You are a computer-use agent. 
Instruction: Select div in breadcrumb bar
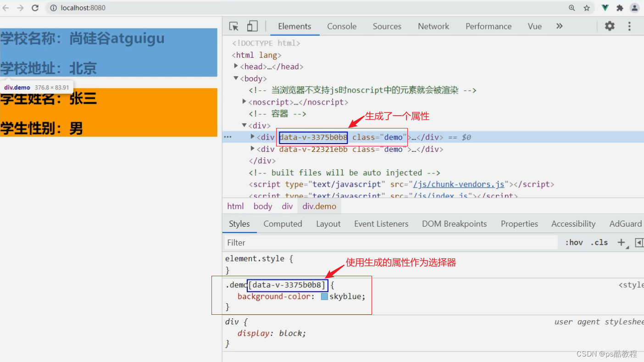[288, 206]
